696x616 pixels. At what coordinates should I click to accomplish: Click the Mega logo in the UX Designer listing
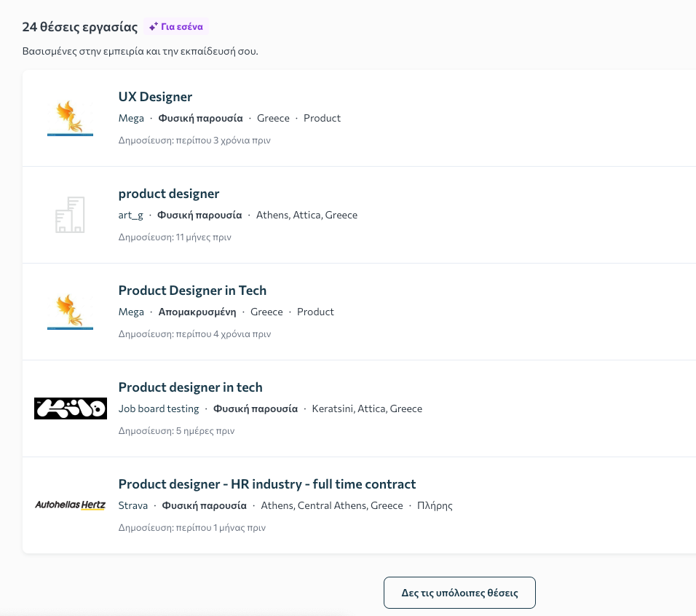(x=70, y=118)
